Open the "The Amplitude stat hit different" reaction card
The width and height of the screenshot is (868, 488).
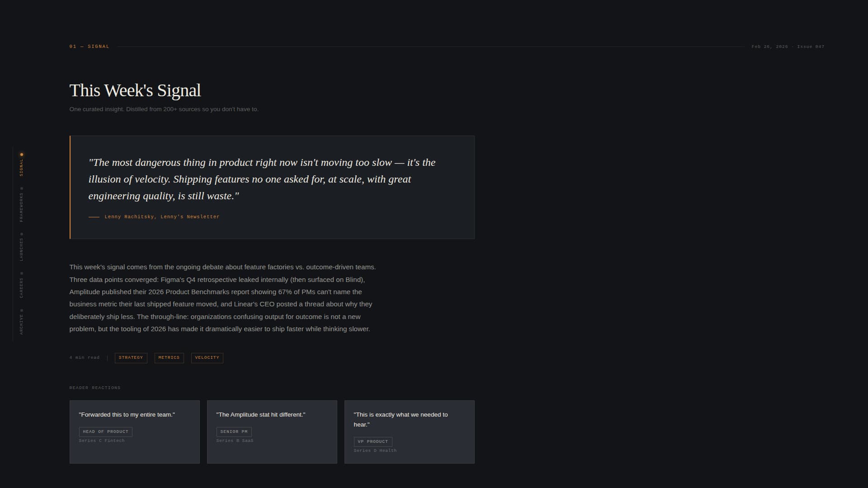point(272,432)
